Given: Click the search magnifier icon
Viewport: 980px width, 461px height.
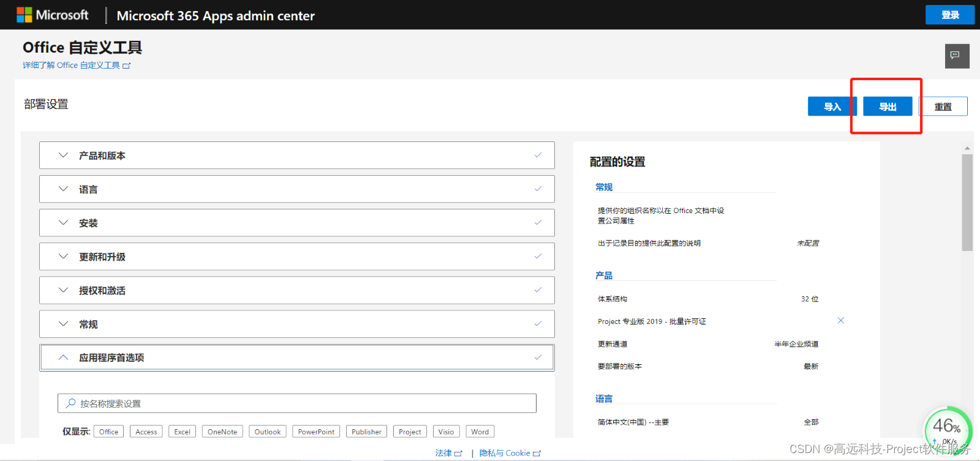Looking at the screenshot, I should pos(71,403).
